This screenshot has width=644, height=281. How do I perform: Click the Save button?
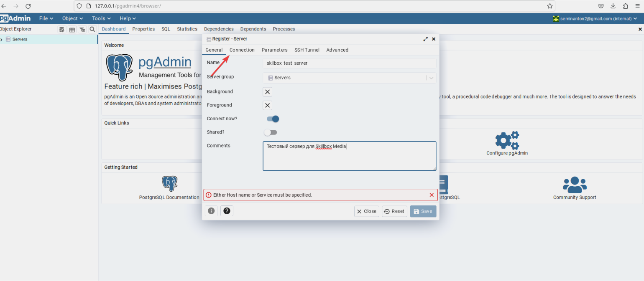(x=423, y=211)
